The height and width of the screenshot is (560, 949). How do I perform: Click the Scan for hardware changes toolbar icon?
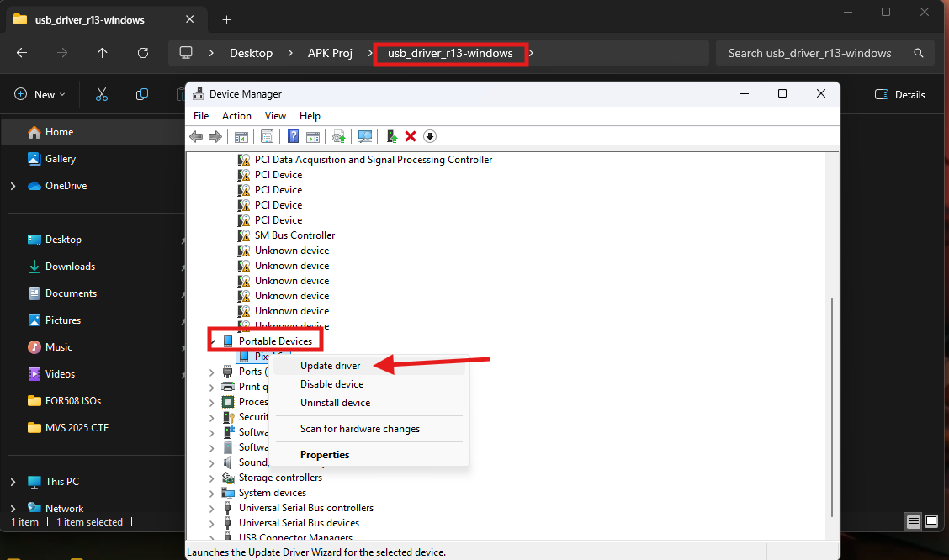coord(365,136)
